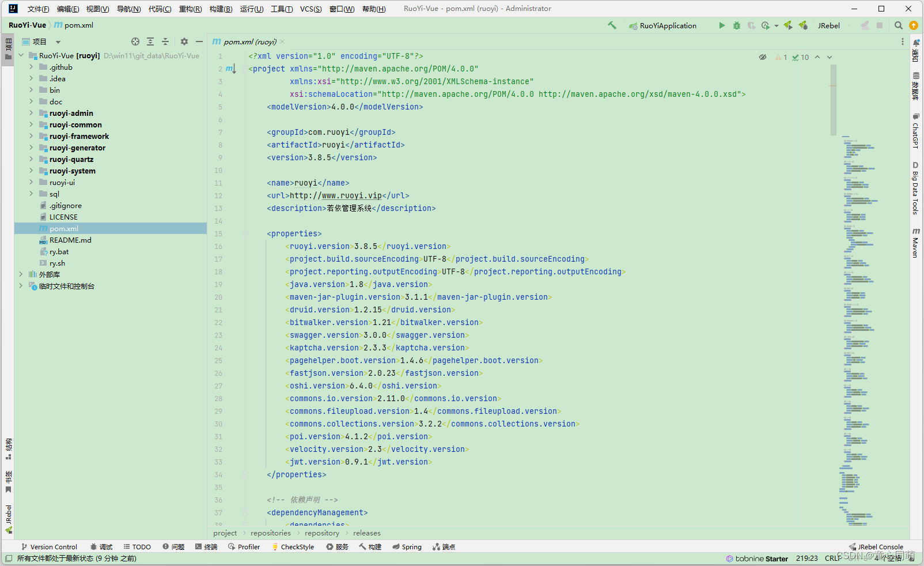Run with JRebel rocket icon

coord(788,25)
